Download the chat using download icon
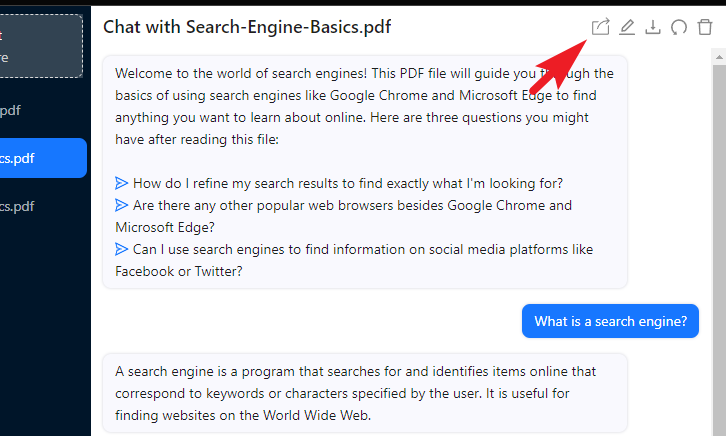This screenshot has height=436, width=726. pyautogui.click(x=653, y=27)
